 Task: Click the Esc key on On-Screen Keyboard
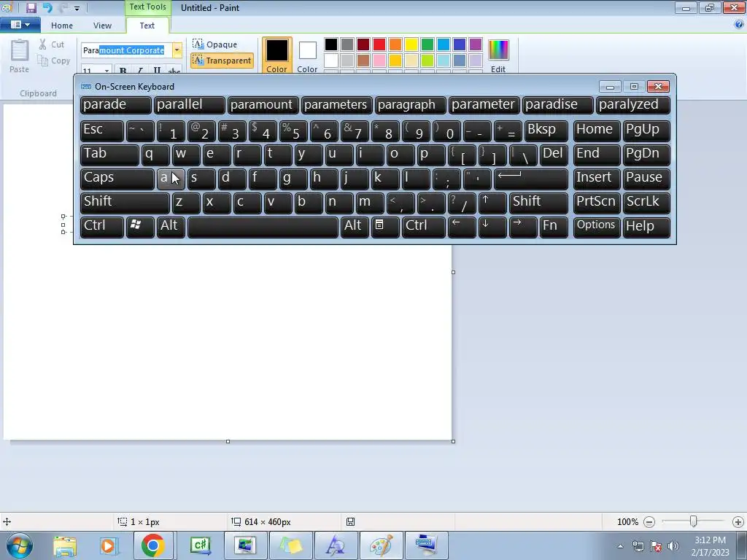[x=102, y=131]
